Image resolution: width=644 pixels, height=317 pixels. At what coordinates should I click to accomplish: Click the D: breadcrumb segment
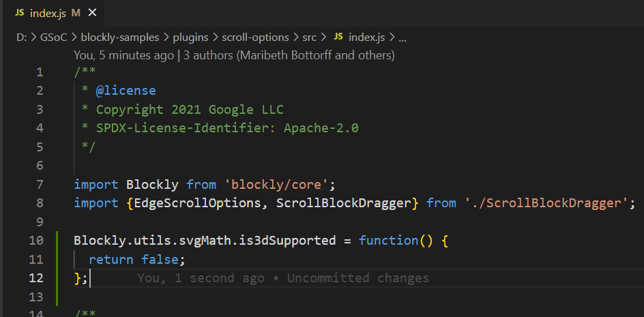(x=21, y=37)
